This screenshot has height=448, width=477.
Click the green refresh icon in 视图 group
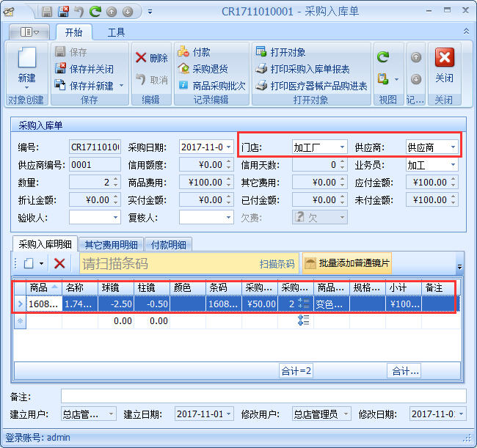[x=382, y=56]
